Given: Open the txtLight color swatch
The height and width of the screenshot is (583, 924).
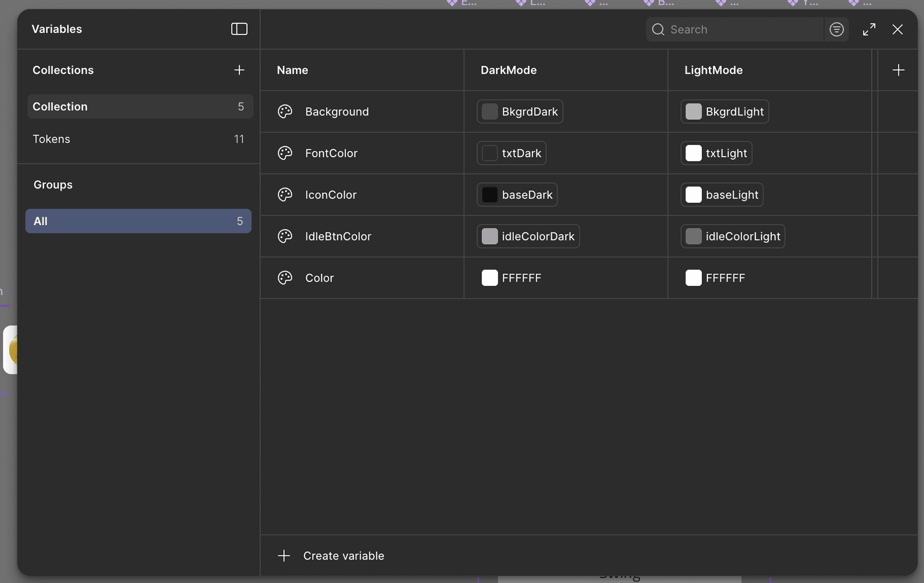Looking at the screenshot, I should coord(694,153).
